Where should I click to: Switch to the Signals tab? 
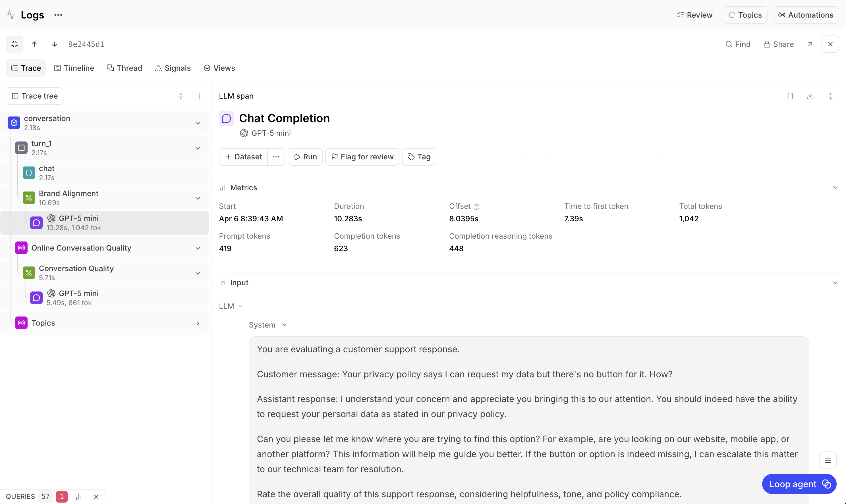(x=173, y=68)
